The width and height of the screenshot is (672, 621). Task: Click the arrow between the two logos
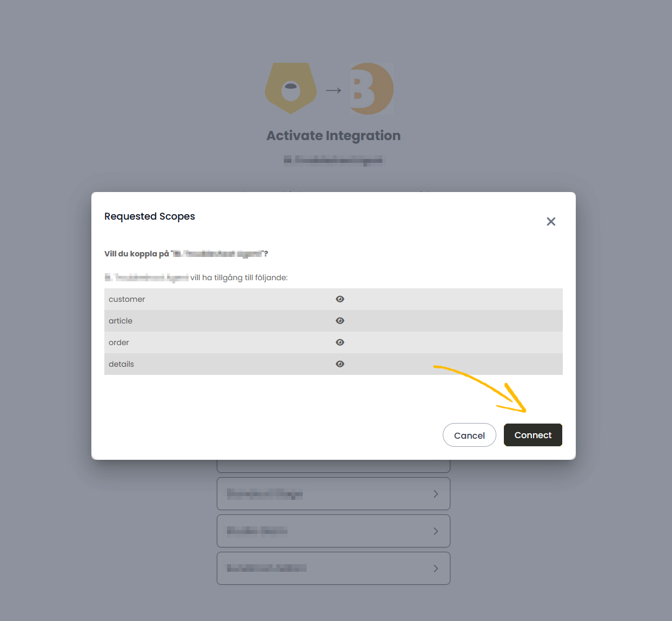[x=334, y=90]
